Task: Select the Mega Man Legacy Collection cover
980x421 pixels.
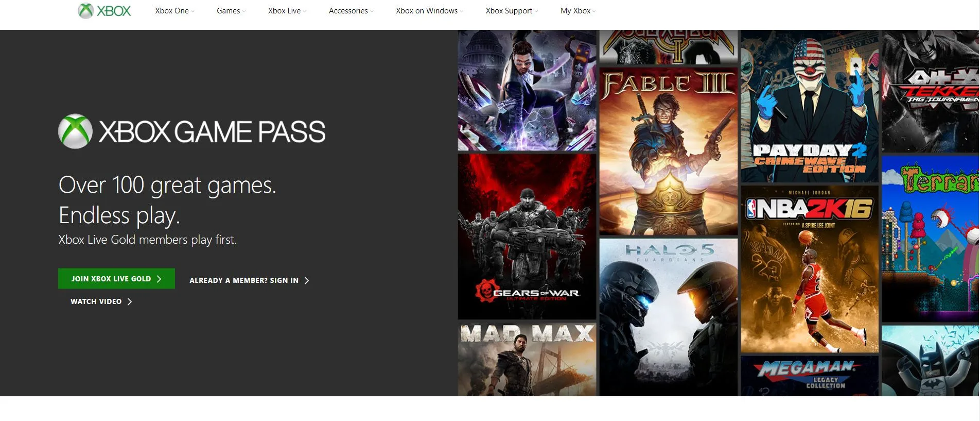Action: point(810,376)
